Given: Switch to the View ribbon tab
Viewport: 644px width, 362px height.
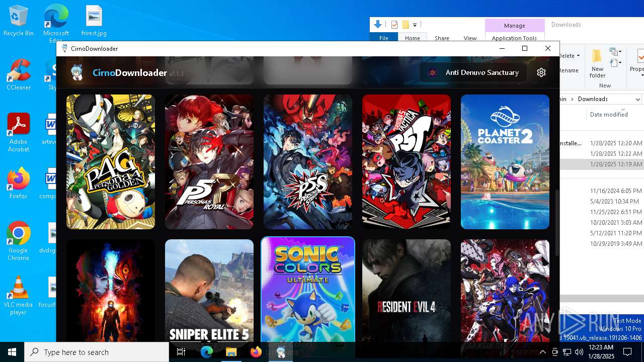Looking at the screenshot, I should click(x=470, y=38).
